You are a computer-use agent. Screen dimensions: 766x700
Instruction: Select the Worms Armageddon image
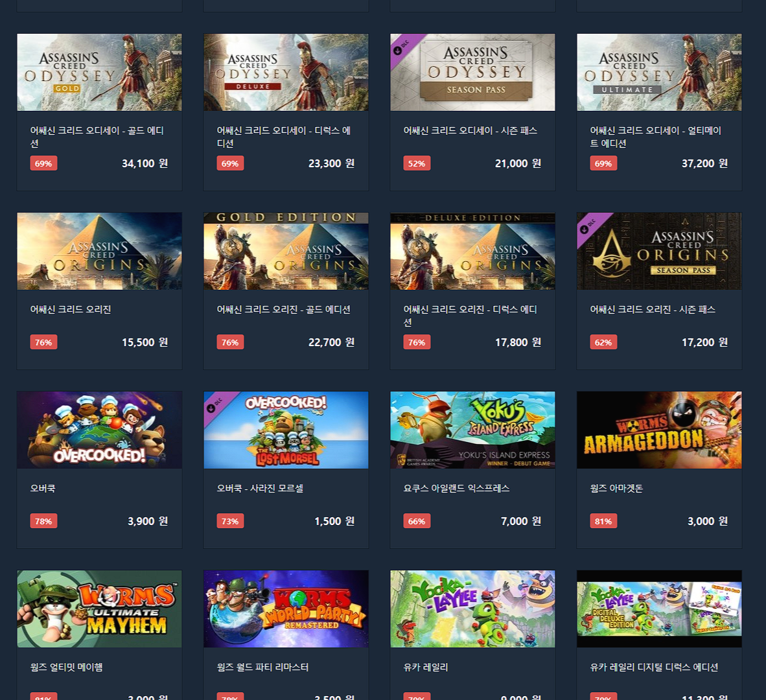click(x=660, y=430)
